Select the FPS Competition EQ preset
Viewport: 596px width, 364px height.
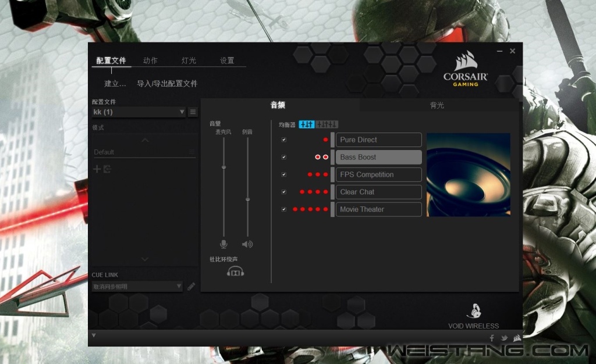point(378,174)
